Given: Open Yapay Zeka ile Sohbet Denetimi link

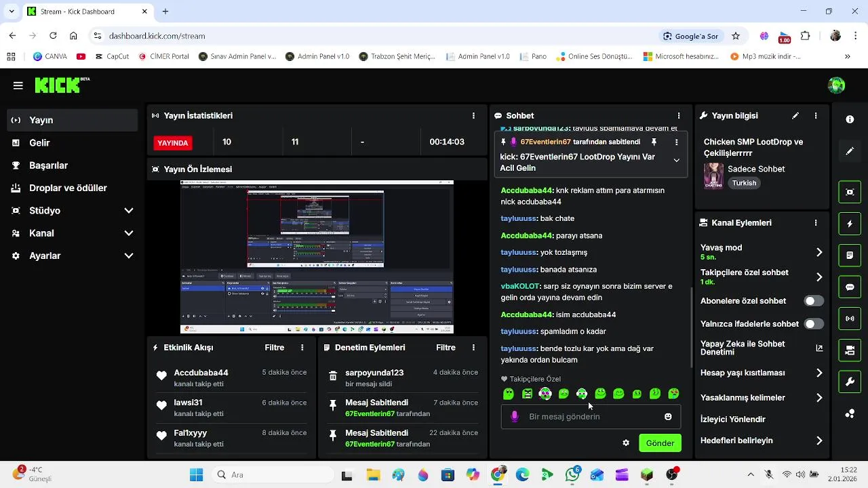Looking at the screenshot, I should point(762,348).
